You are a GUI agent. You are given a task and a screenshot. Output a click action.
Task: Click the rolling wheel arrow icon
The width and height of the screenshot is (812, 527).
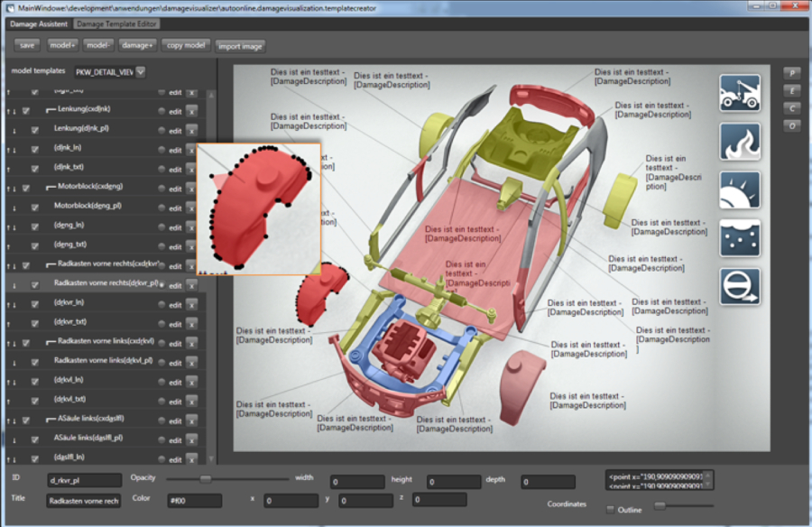[x=739, y=287]
